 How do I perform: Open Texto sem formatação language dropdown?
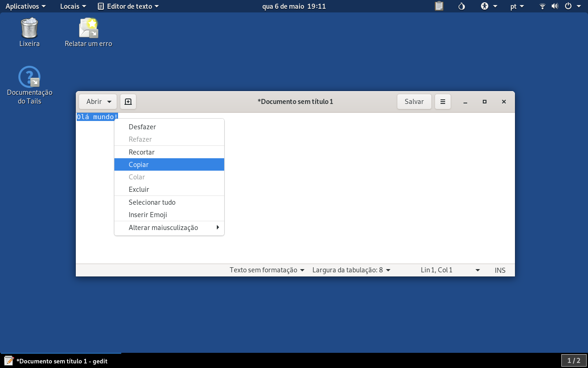click(267, 270)
